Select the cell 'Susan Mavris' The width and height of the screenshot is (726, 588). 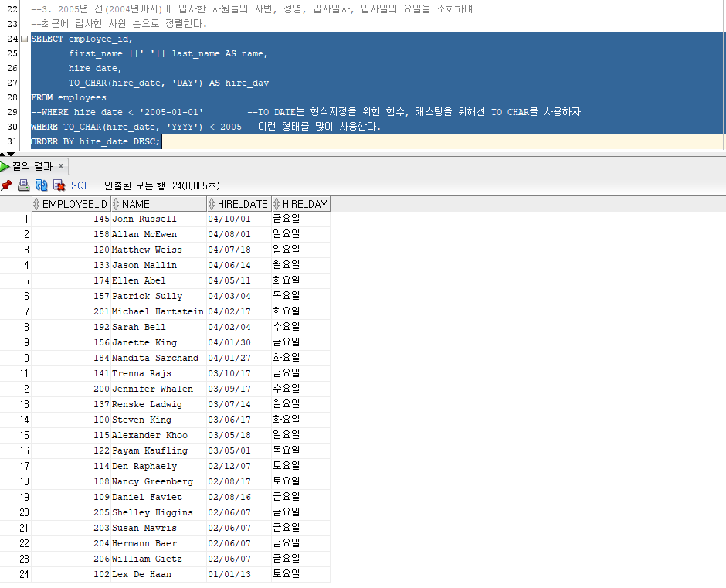click(x=159, y=528)
